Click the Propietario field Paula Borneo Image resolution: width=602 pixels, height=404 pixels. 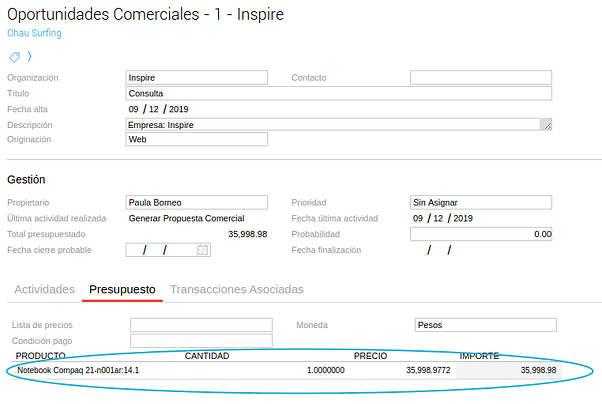point(196,202)
